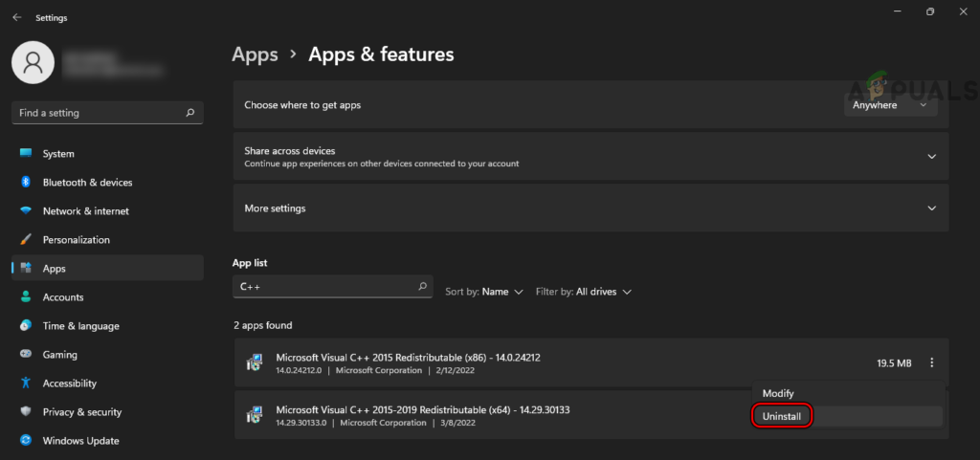The image size is (980, 460).
Task: Select Modify from the context menu
Action: [778, 393]
